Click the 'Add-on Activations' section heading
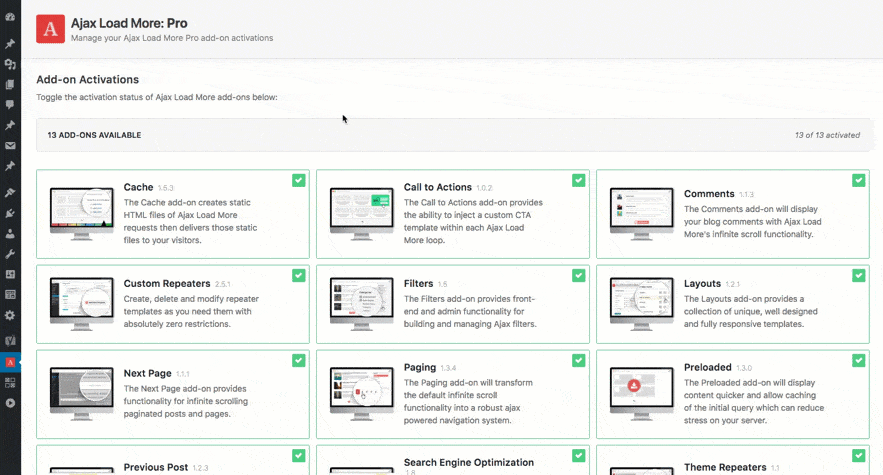This screenshot has height=475, width=883. (87, 79)
